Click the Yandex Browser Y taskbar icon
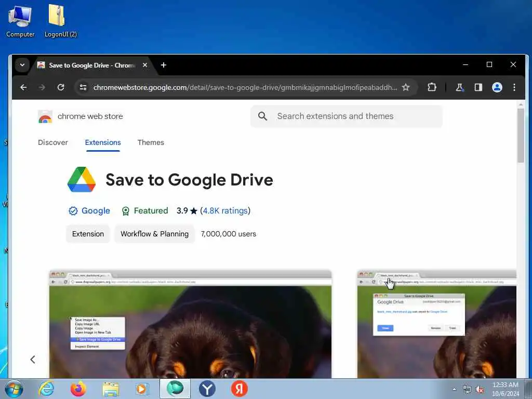This screenshot has width=532, height=399. click(207, 389)
